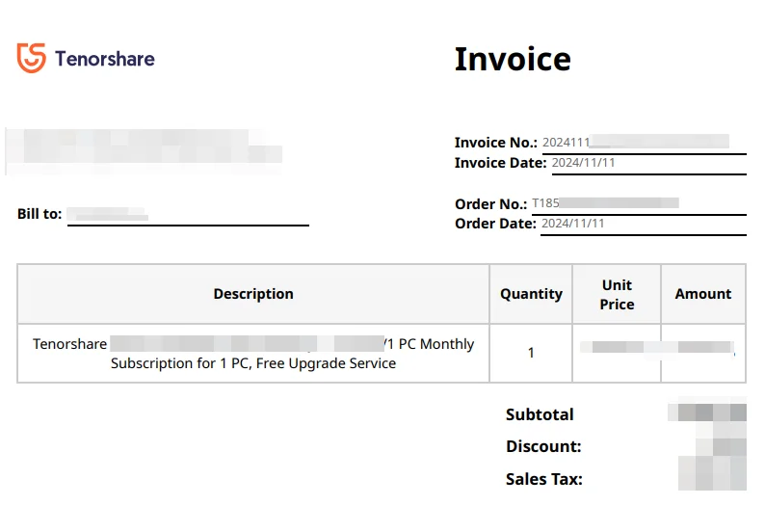Click the Subtotal label
This screenshot has width=765, height=532.
(540, 414)
